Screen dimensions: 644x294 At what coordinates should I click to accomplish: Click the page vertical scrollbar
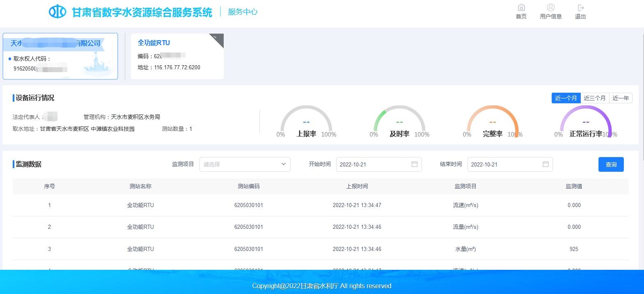[x=642, y=98]
